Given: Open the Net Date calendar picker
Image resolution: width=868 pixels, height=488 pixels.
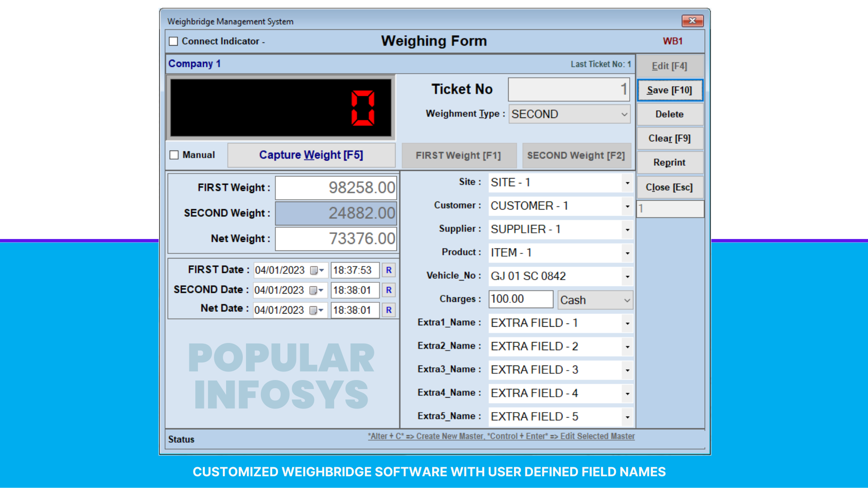Looking at the screenshot, I should (316, 310).
